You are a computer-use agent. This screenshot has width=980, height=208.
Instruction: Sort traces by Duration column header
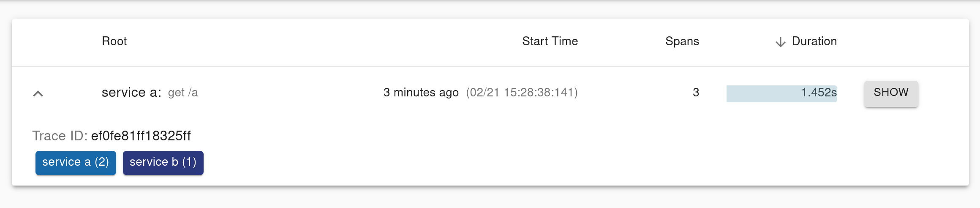[x=814, y=41]
